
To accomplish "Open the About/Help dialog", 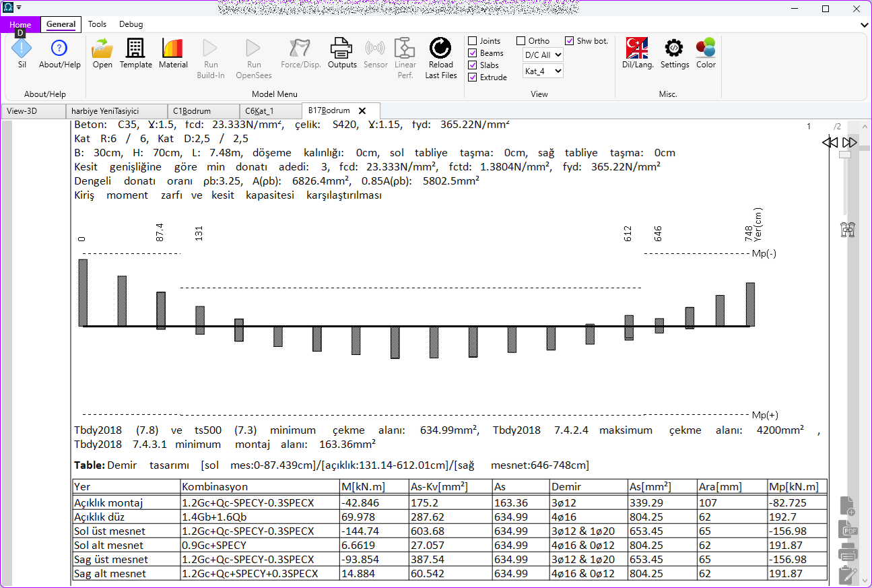I will click(59, 53).
